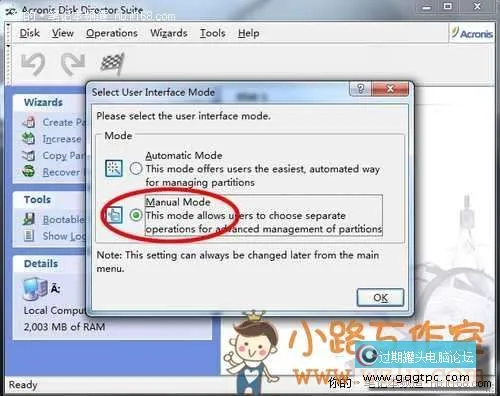Image resolution: width=500 pixels, height=396 pixels.
Task: Open the Disk menu
Action: (30, 33)
